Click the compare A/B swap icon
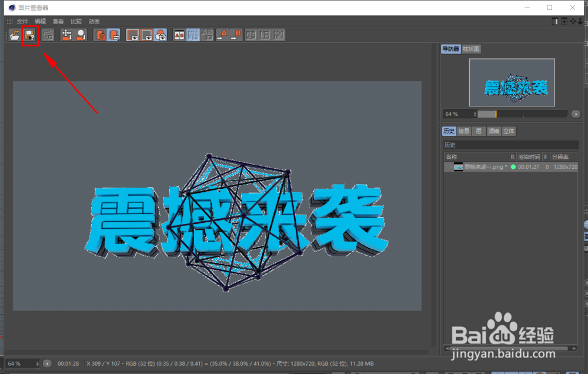The image size is (588, 374). pyautogui.click(x=206, y=35)
